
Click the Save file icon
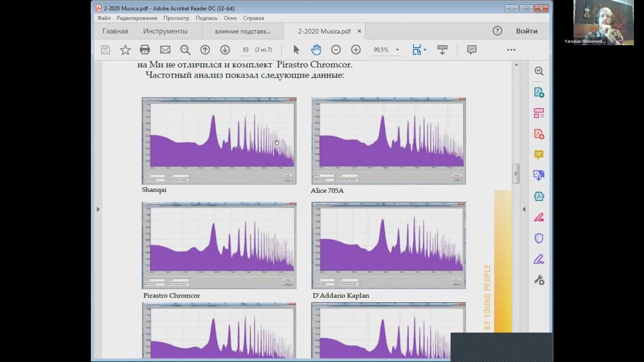pos(105,50)
